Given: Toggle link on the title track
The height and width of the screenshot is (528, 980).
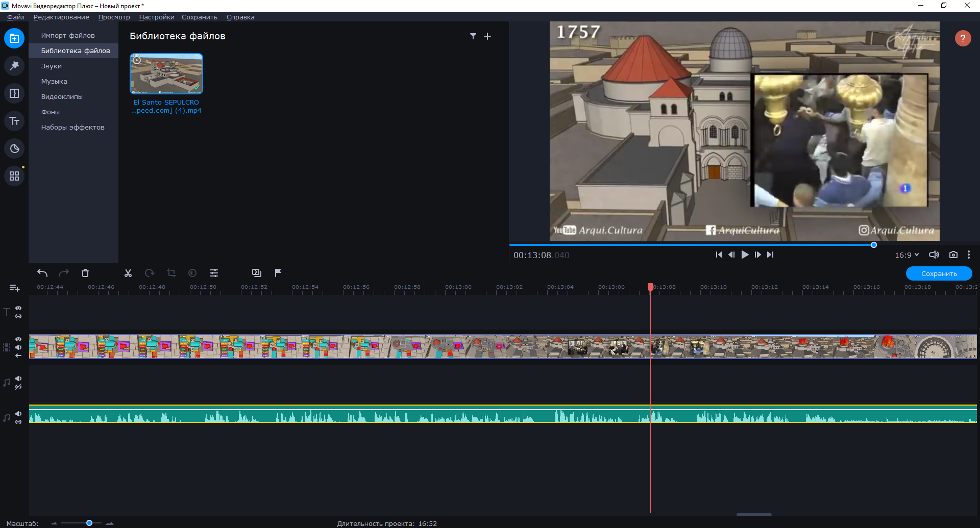Looking at the screenshot, I should point(18,316).
